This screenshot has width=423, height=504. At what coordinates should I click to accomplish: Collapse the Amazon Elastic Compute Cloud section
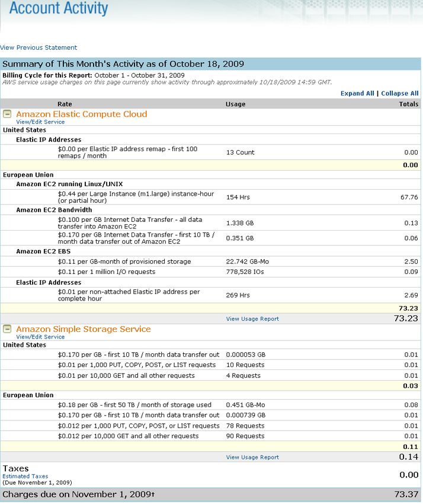click(7, 114)
